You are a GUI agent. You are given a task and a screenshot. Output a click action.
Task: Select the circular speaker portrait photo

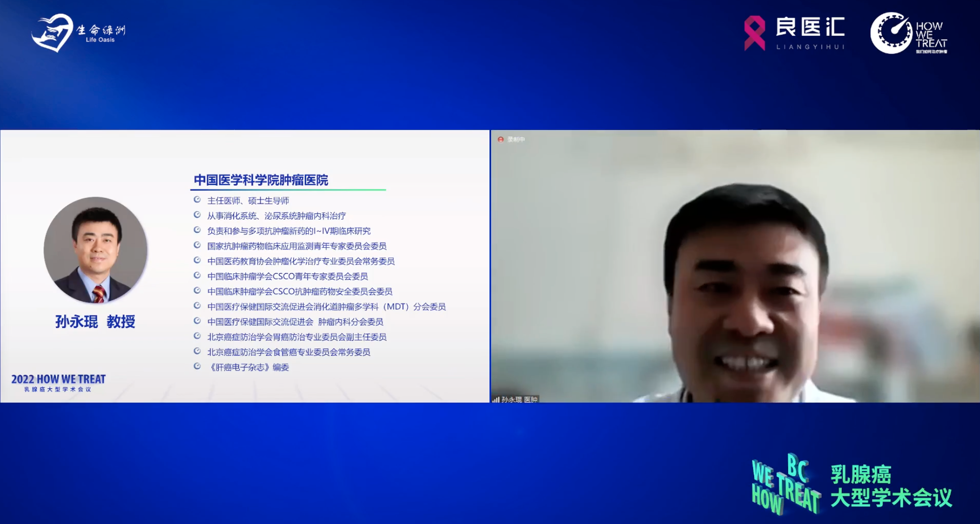click(96, 250)
